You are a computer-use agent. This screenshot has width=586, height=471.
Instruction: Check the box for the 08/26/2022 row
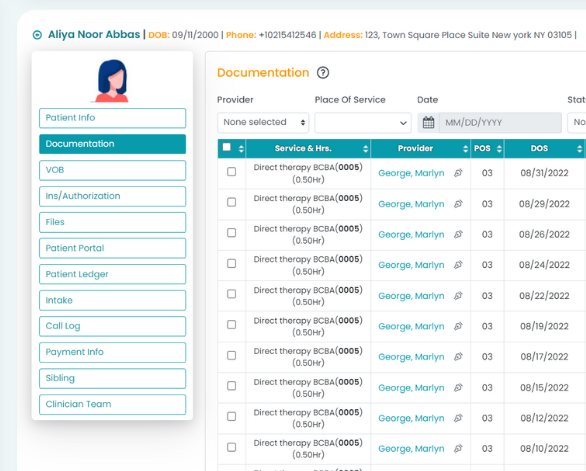[x=232, y=233]
